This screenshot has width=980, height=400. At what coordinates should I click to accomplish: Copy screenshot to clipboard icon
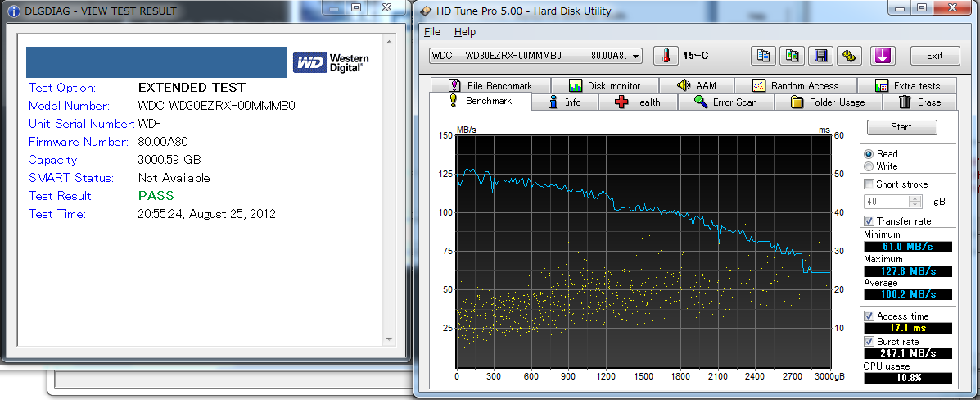[x=792, y=56]
